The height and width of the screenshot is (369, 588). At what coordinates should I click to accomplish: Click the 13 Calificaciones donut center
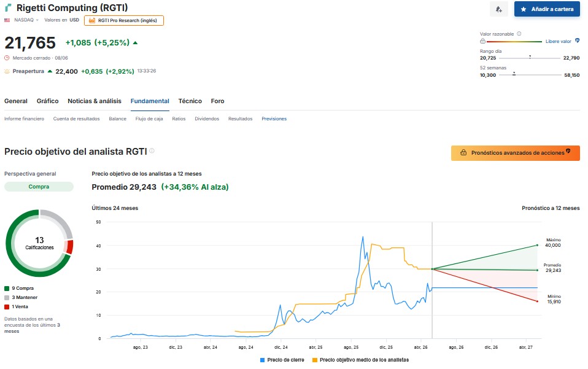pos(39,243)
